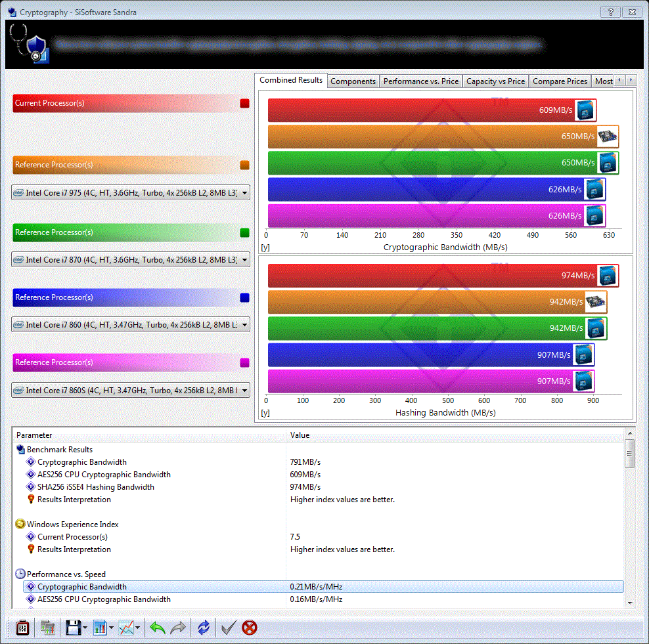The image size is (649, 644).
Task: Expand the save icon's dropdown arrow
Action: click(85, 628)
